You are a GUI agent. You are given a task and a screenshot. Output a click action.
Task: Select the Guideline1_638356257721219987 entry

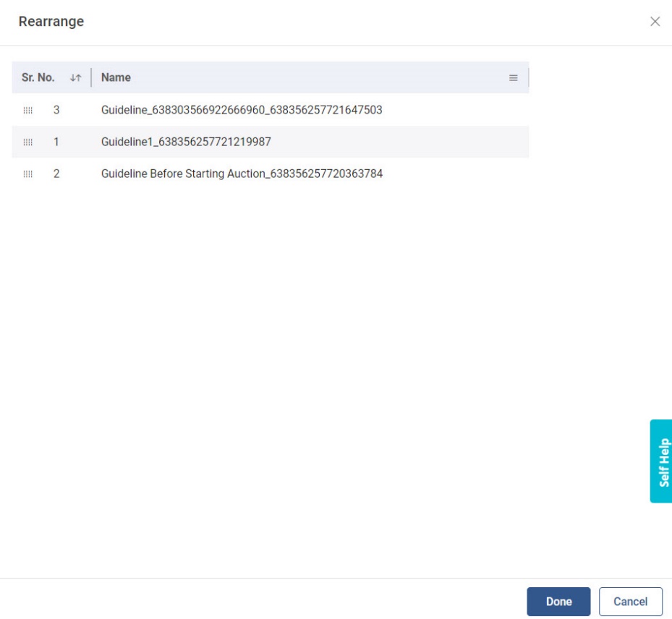click(186, 142)
